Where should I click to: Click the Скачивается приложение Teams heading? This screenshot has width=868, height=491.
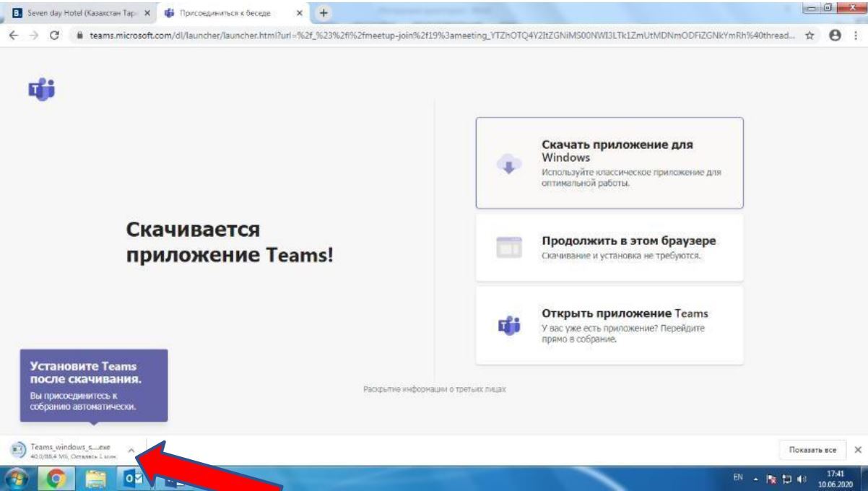pyautogui.click(x=230, y=243)
